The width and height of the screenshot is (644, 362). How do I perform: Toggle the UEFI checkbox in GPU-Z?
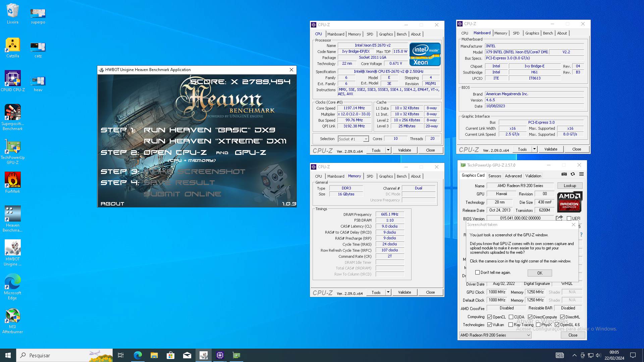569,218
